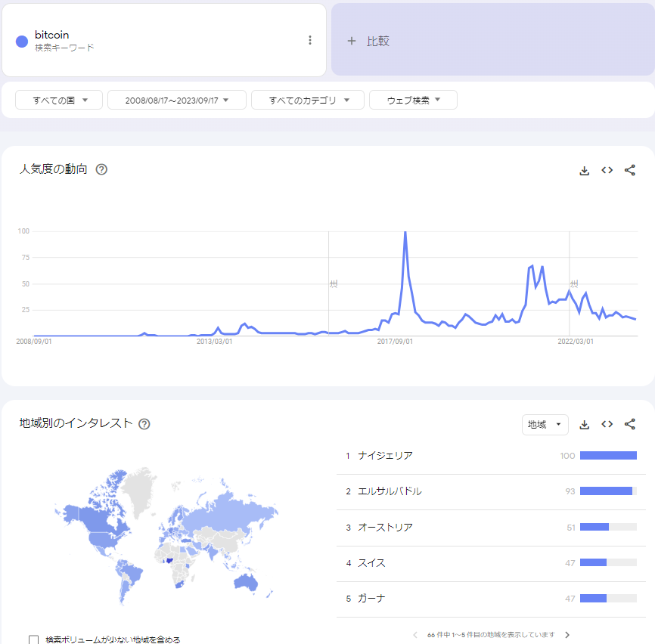Click the エルサルバドル interest bar showing 93
This screenshot has width=655, height=644.
pos(608,491)
